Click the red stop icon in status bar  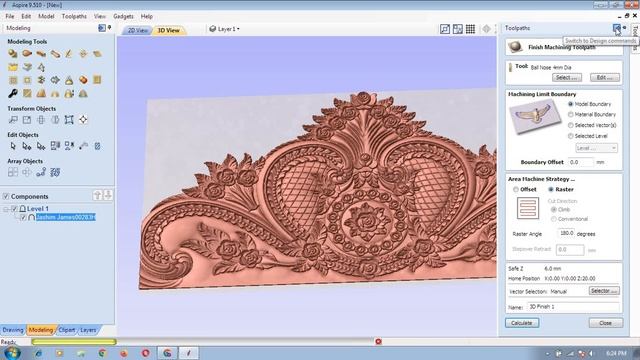[378, 342]
